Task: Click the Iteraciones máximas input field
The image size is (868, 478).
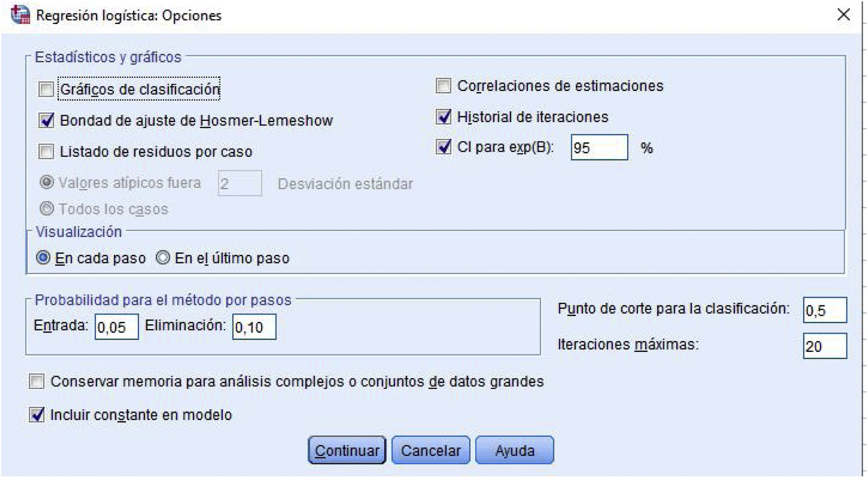Action: [825, 346]
